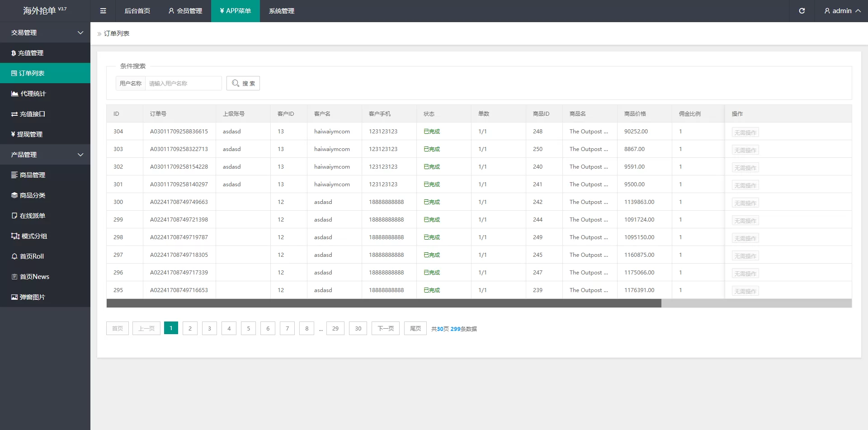Image resolution: width=868 pixels, height=430 pixels.
Task: Click the horizontal table scrollbar
Action: pos(383,303)
